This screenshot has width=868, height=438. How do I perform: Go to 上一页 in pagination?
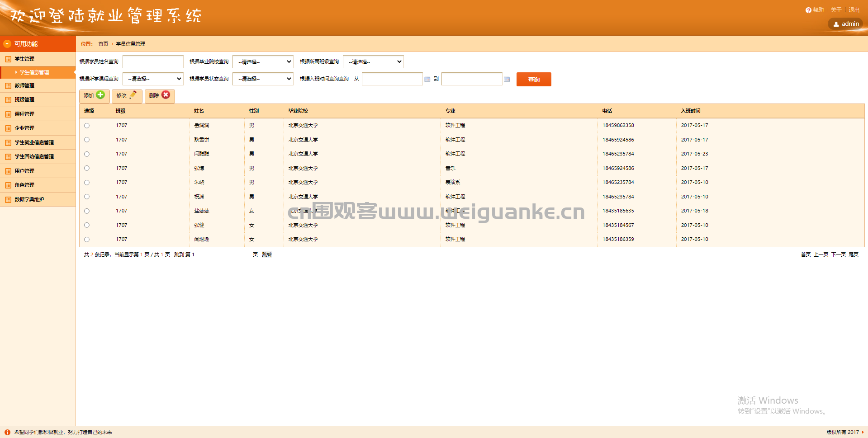pos(821,255)
